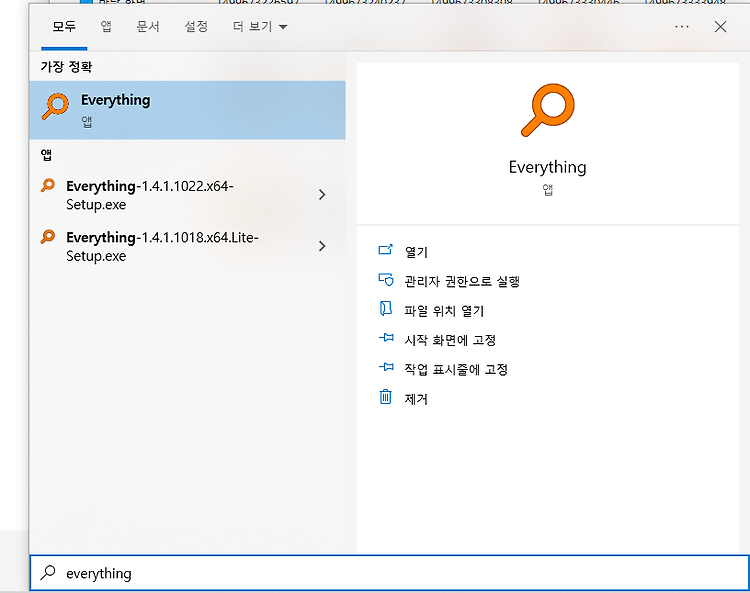Choose 작업 표시줄에 고정
The height and width of the screenshot is (593, 750).
point(456,369)
